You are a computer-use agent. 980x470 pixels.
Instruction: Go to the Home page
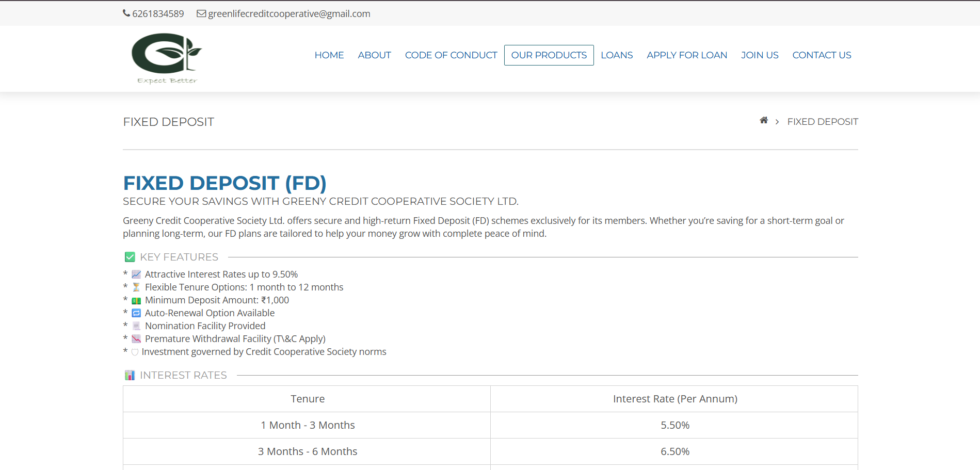point(329,55)
